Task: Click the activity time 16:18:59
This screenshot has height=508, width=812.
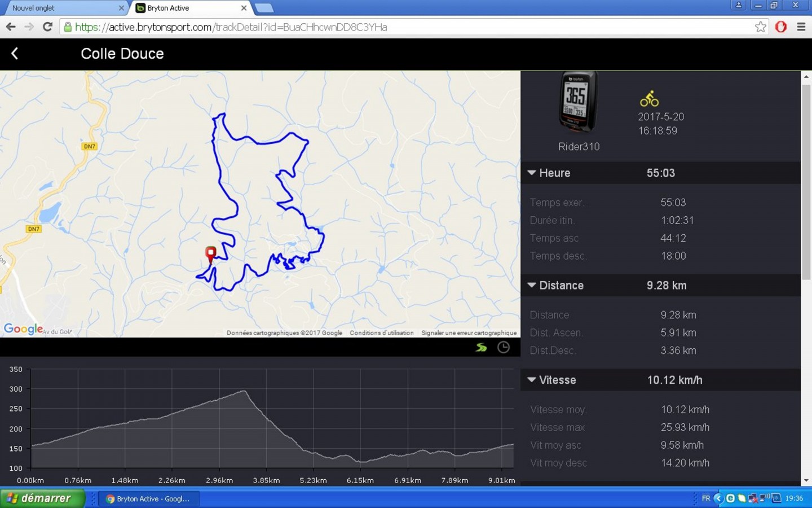Action: [657, 131]
